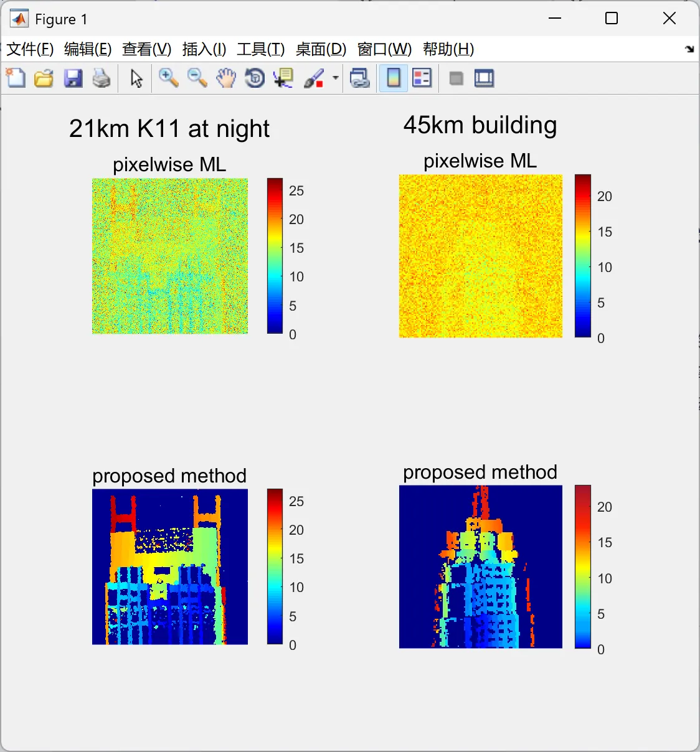
Task: Activate the Rotate 3D tool
Action: [x=255, y=78]
